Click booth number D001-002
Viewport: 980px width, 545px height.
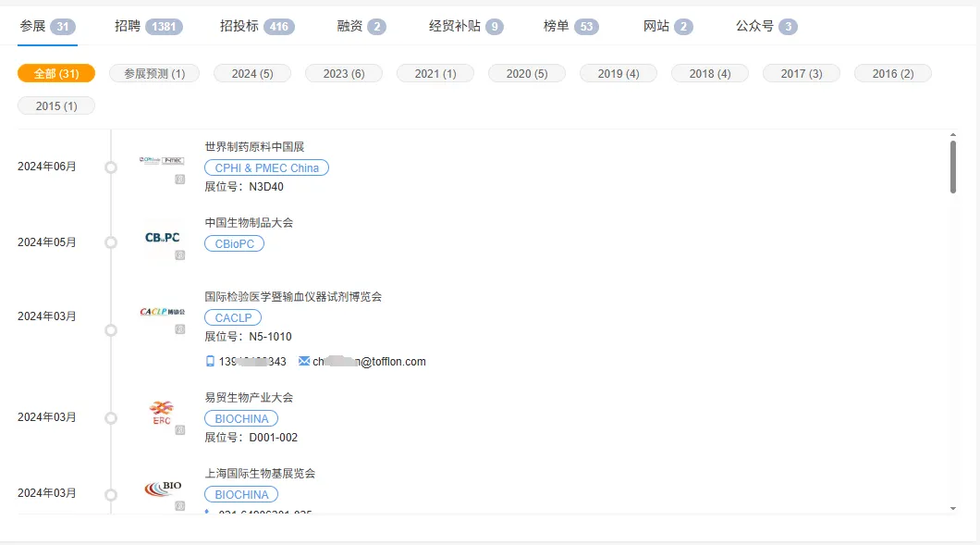coord(273,438)
